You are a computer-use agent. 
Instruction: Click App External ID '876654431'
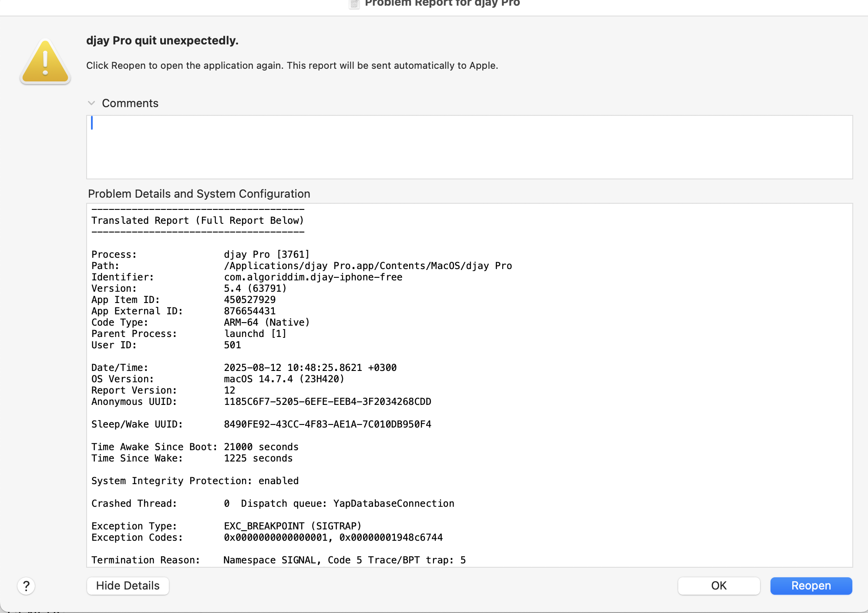pos(250,311)
